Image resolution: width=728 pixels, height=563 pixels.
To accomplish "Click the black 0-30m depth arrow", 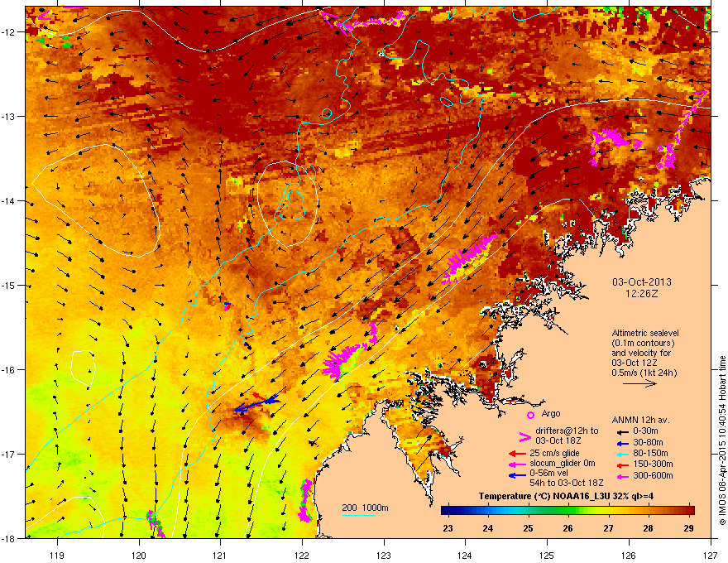I will pyautogui.click(x=621, y=431).
